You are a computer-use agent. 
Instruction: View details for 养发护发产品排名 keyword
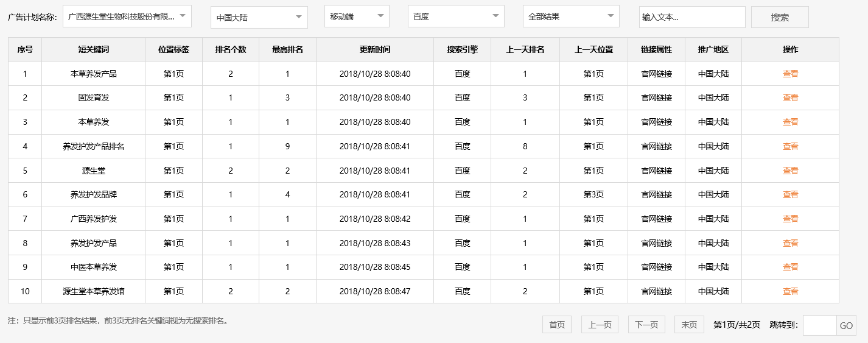point(790,146)
